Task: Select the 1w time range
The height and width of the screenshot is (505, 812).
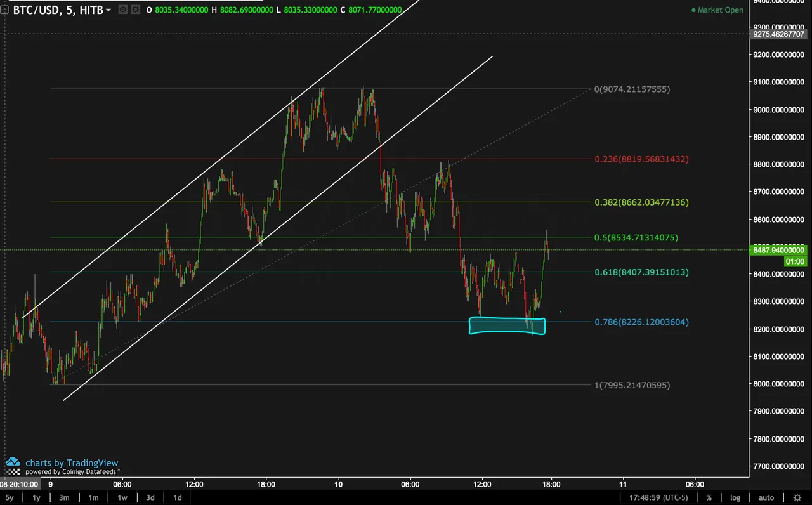Action: click(x=122, y=498)
